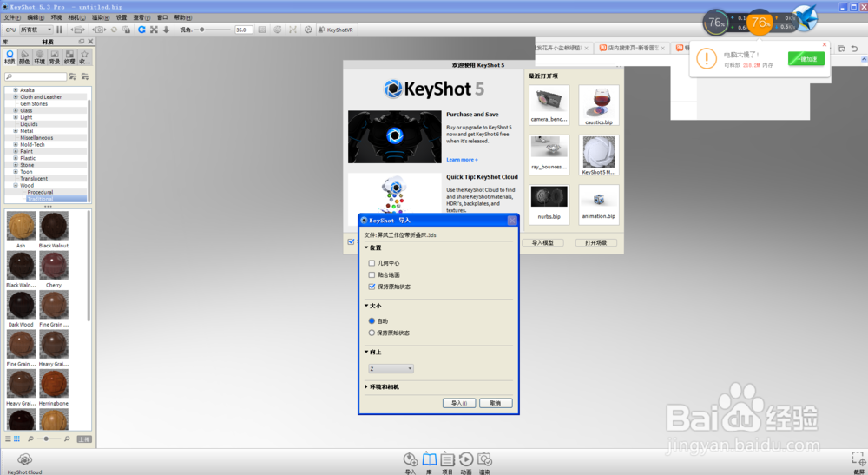Screen dimensions: 868x475
Task: Expand the Environment and Camera (环境和相机) section
Action: coord(366,386)
